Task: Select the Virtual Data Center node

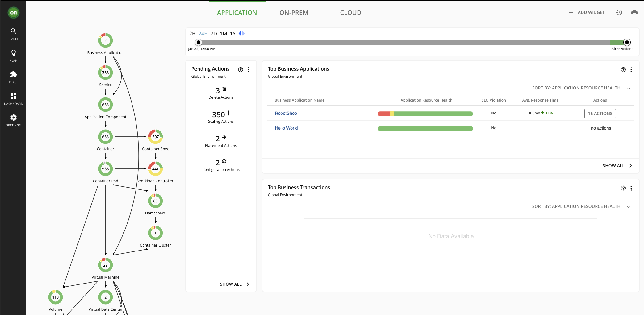Action: pos(106,297)
